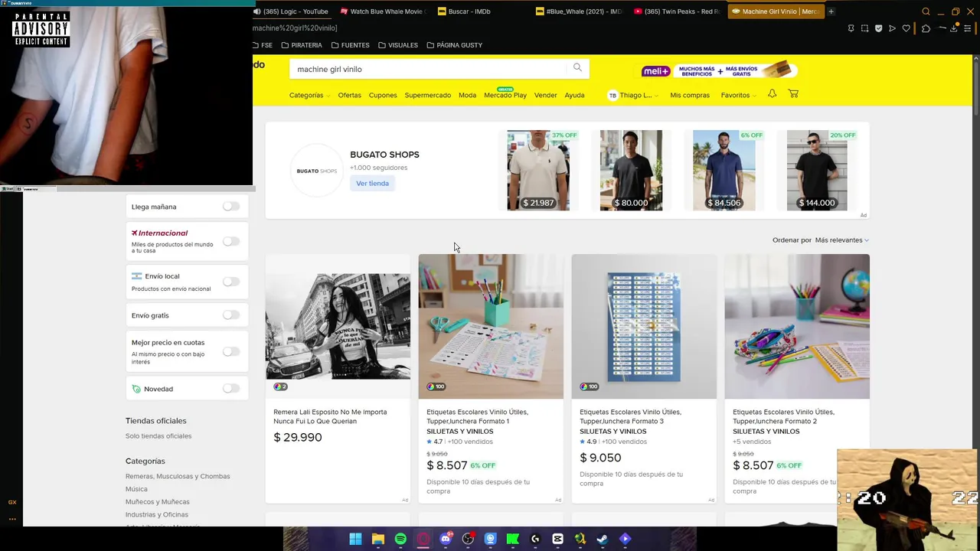This screenshot has width=980, height=551.
Task: Open File Explorer from the taskbar
Action: tap(377, 539)
